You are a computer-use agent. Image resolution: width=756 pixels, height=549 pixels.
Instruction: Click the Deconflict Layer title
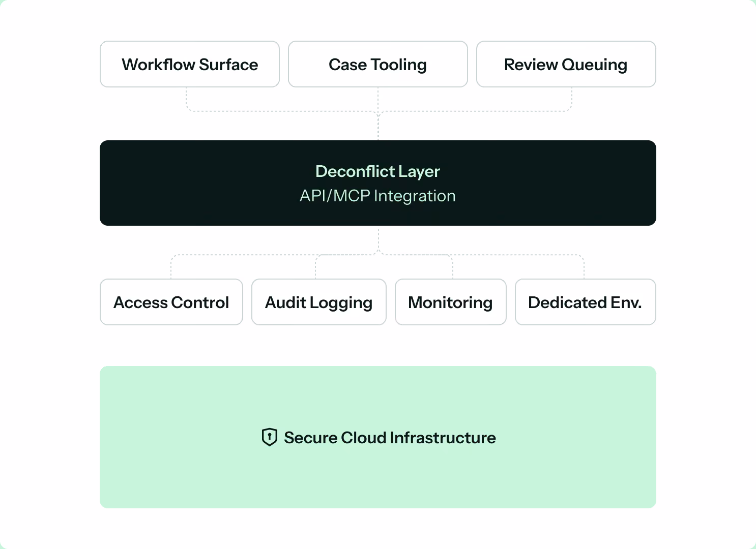pos(377,172)
